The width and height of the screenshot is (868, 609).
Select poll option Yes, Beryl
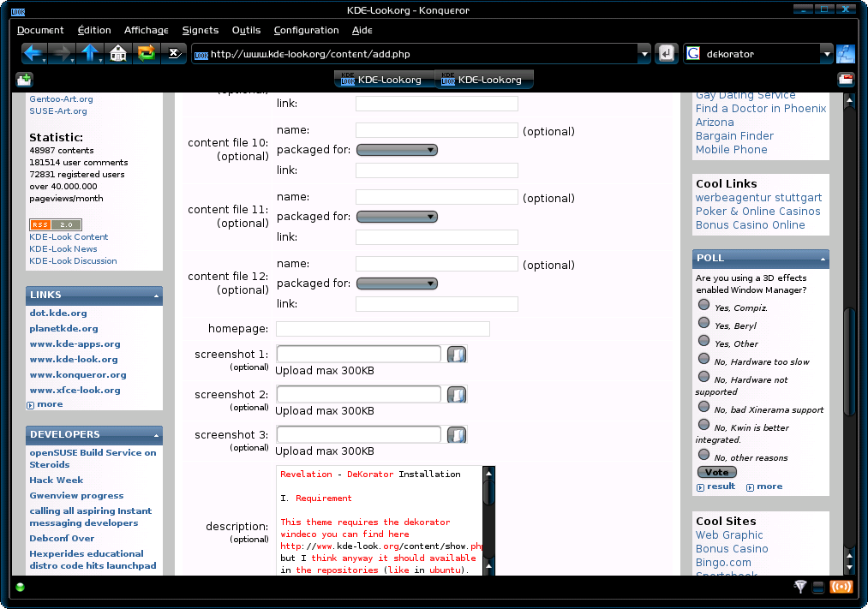[x=703, y=322]
